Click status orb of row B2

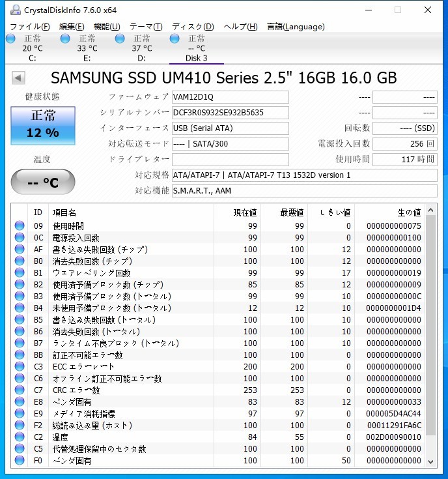click(20, 284)
